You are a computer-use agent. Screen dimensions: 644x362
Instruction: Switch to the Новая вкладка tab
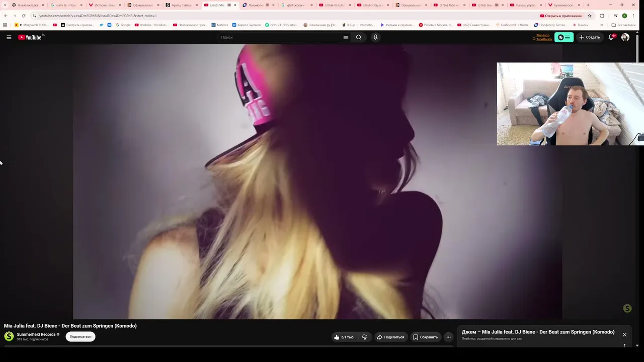28,5
